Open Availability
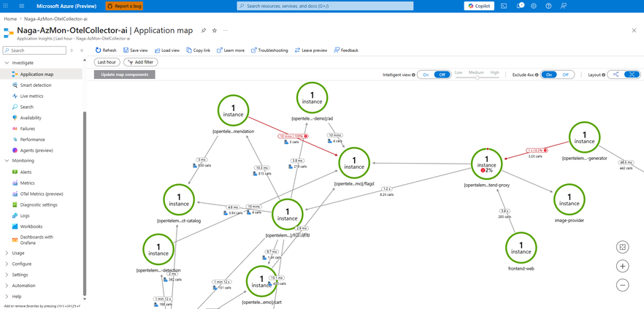 coord(31,118)
